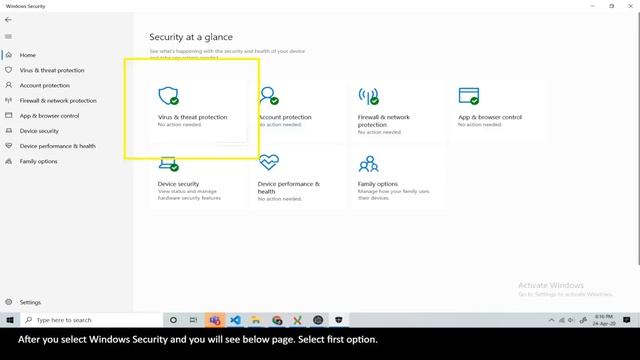The image size is (640, 360).
Task: Click the Family options people card
Action: tap(398, 178)
